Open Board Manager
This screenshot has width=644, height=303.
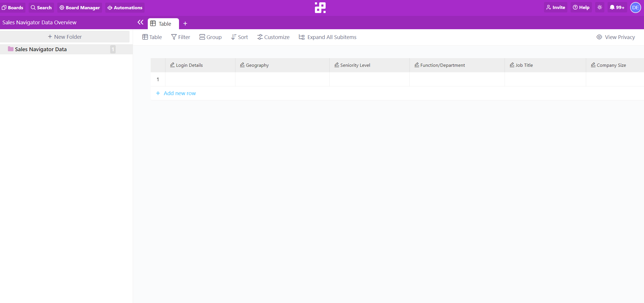tap(80, 8)
